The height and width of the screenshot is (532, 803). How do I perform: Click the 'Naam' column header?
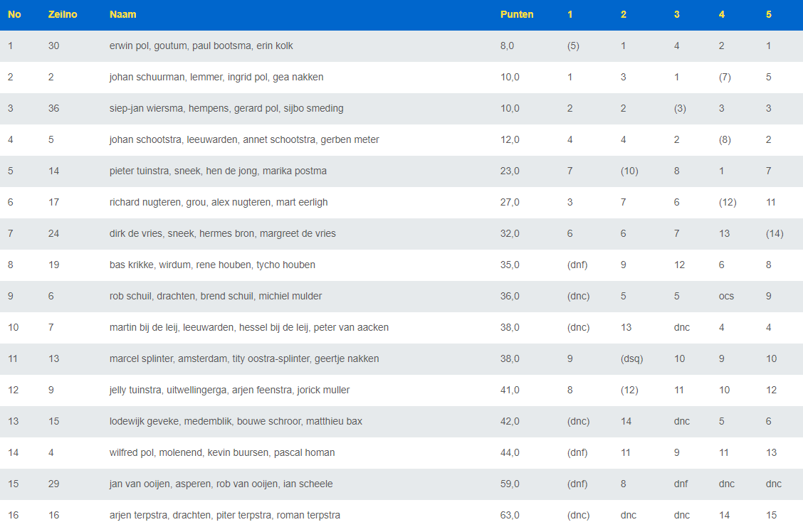pos(122,14)
